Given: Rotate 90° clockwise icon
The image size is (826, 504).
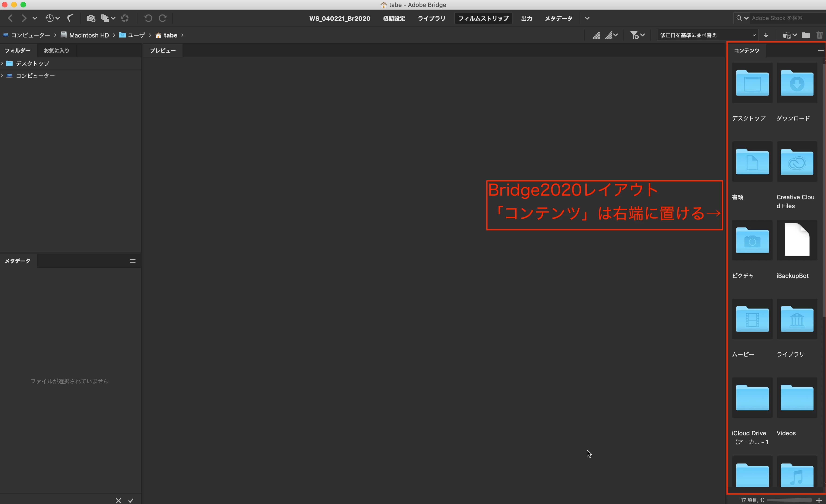Looking at the screenshot, I should click(162, 18).
